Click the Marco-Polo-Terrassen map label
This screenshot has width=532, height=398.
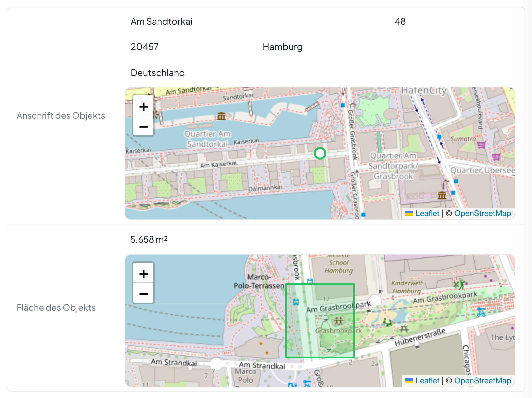259,281
